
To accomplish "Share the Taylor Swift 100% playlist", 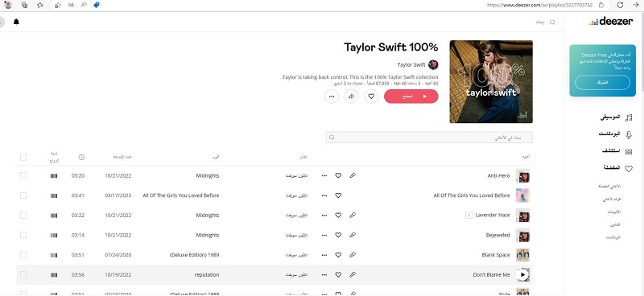I will [x=352, y=97].
